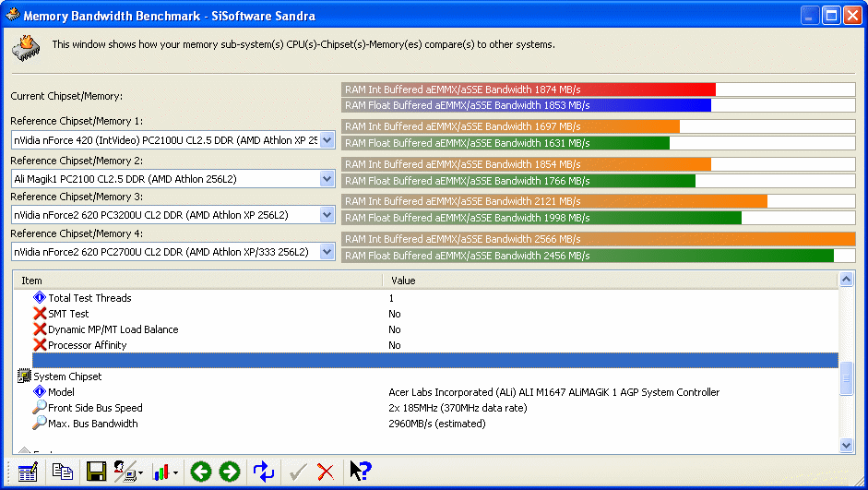Click the Item column header
The image size is (868, 490).
pyautogui.click(x=198, y=280)
